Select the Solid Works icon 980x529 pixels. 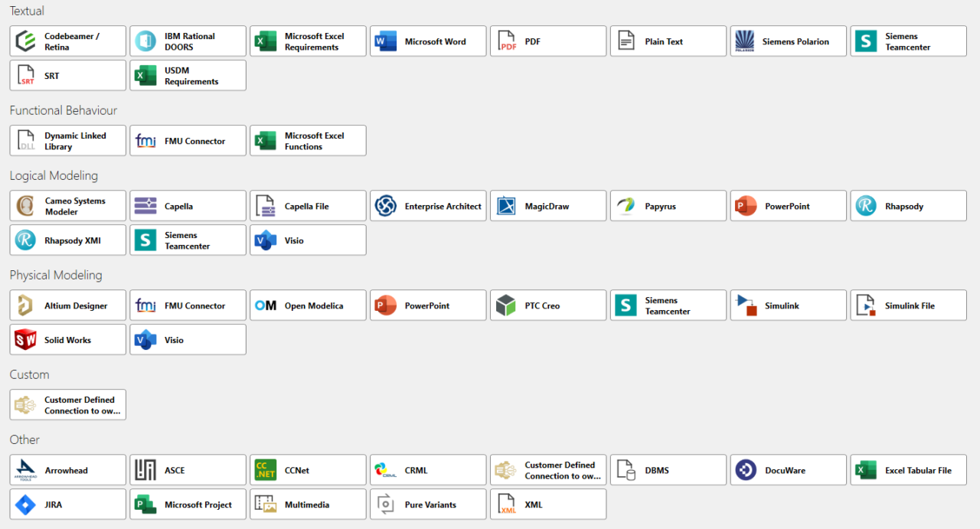[26, 340]
